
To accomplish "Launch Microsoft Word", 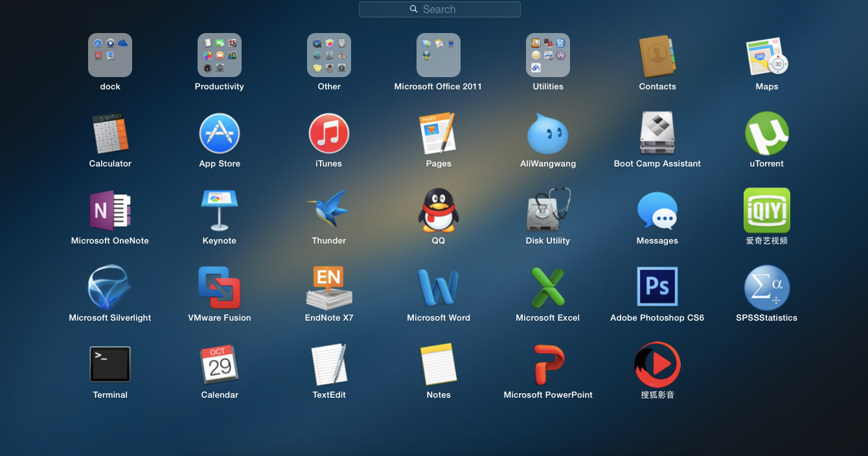I will tap(439, 287).
